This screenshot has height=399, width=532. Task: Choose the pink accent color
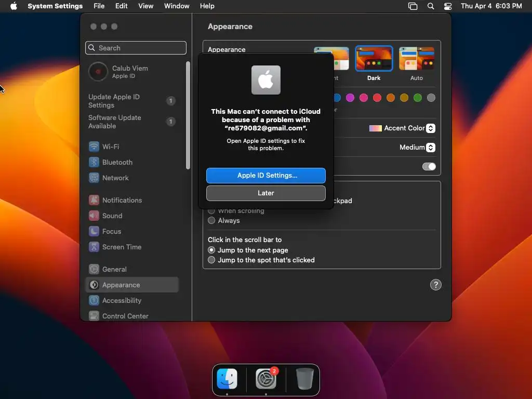363,98
